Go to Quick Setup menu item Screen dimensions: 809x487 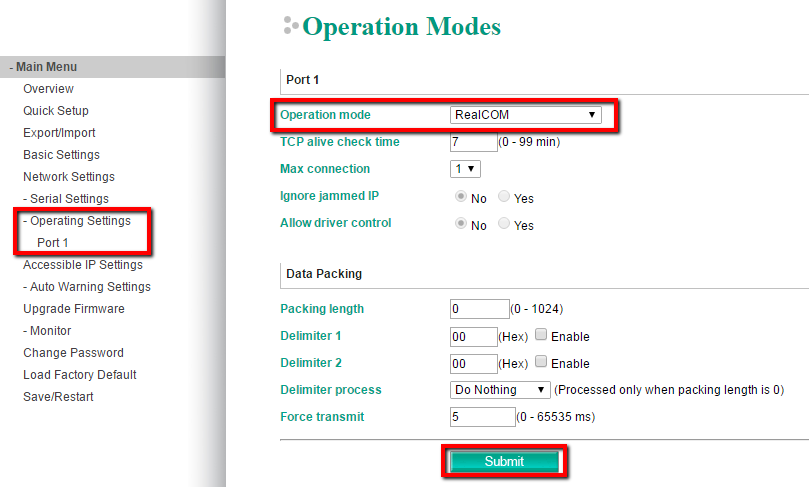pyautogui.click(x=56, y=111)
